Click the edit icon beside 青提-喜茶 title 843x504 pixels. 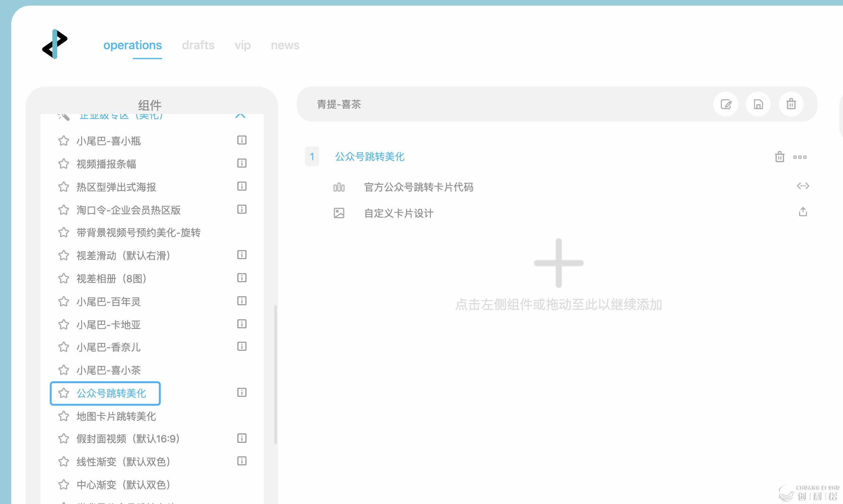click(726, 104)
